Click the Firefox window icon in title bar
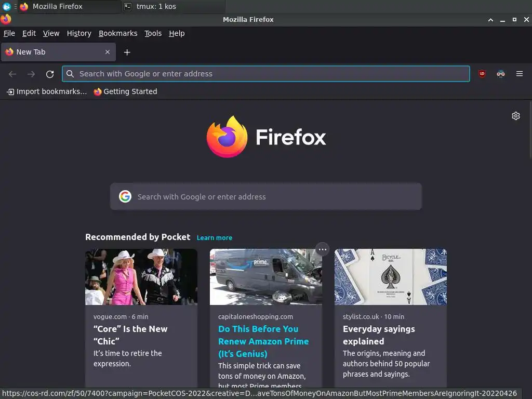Viewport: 532px width, 399px height. (x=5, y=19)
